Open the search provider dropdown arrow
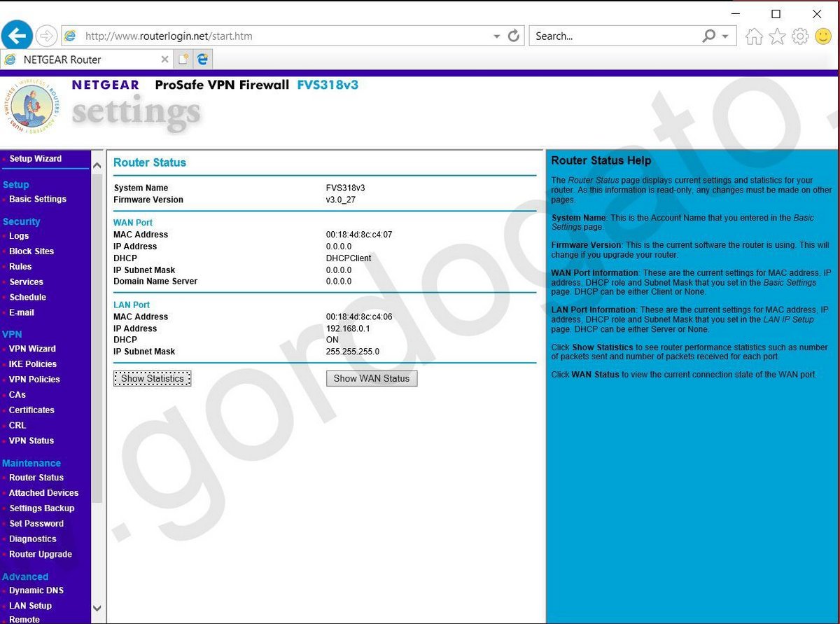 click(725, 36)
